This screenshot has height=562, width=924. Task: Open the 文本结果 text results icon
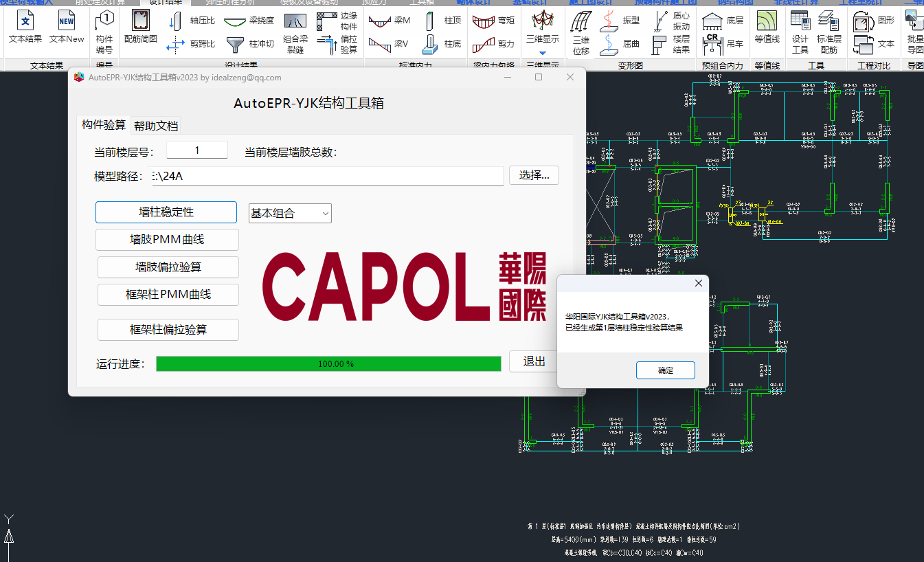pos(25,28)
